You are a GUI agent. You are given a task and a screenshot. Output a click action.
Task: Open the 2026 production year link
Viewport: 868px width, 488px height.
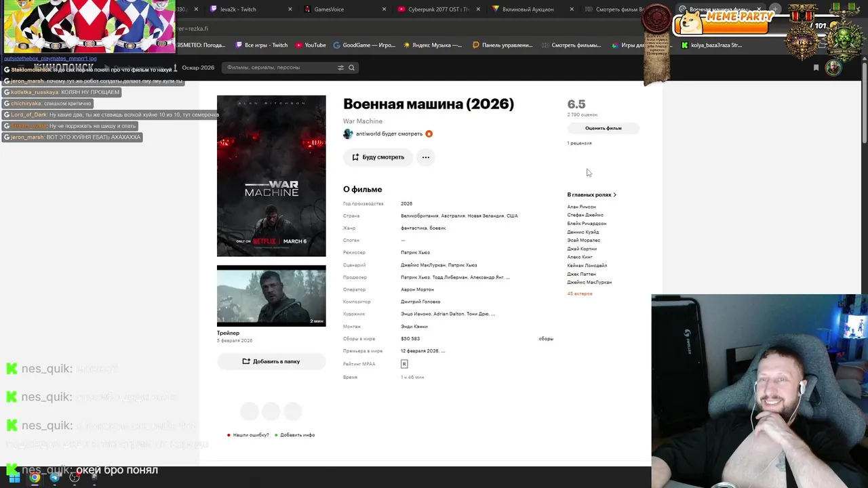coord(406,203)
